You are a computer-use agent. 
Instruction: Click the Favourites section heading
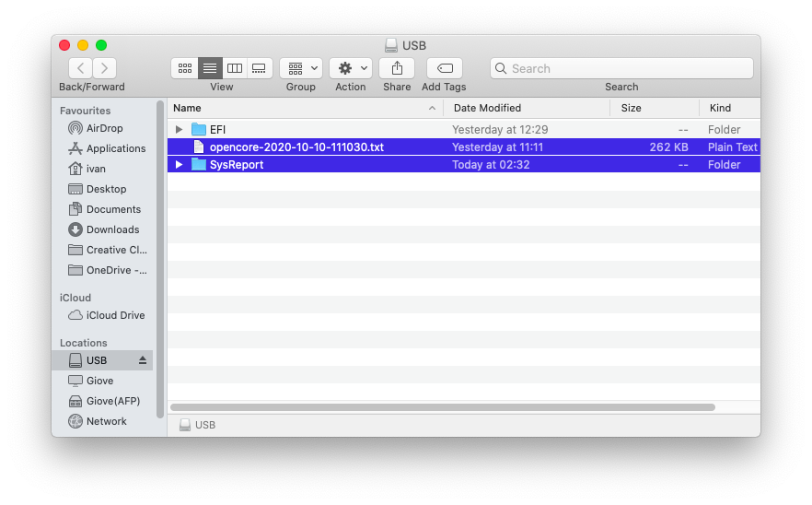(85, 111)
